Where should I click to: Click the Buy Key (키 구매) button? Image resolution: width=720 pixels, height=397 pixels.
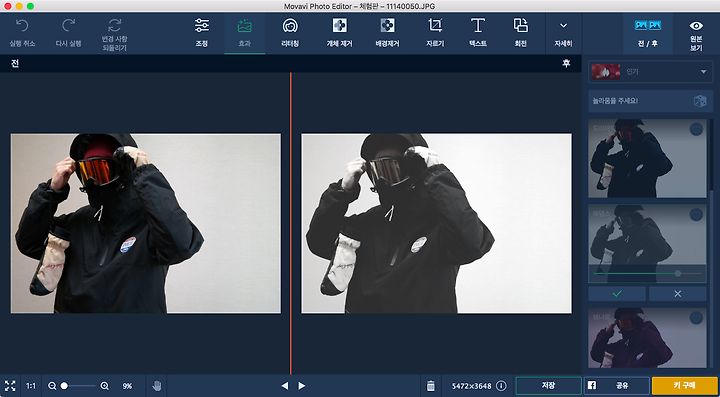(685, 386)
